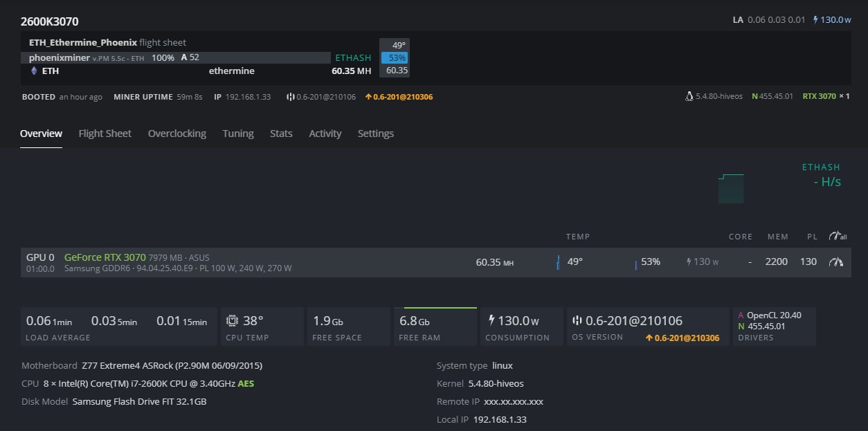Click the GPU 0 temperature bar icon

pos(558,262)
